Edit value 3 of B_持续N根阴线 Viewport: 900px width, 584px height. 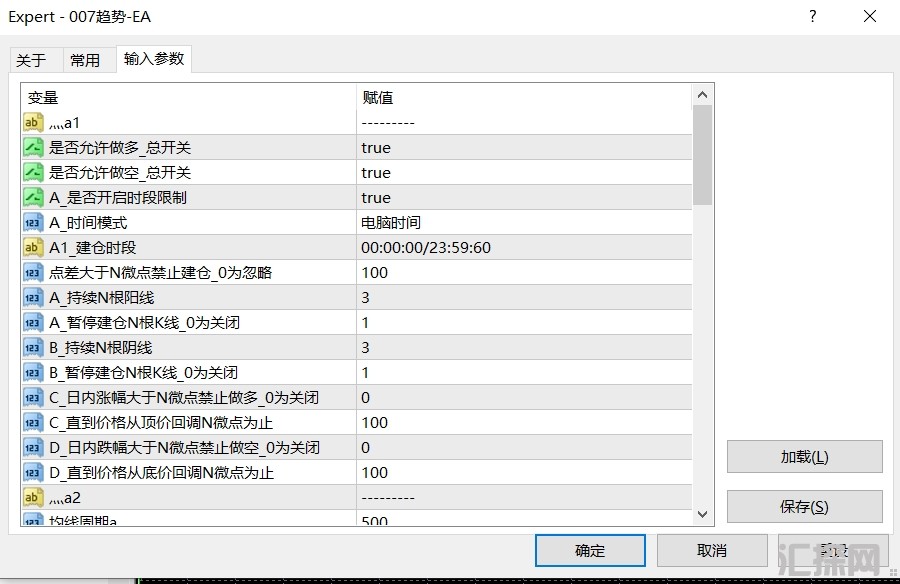524,347
